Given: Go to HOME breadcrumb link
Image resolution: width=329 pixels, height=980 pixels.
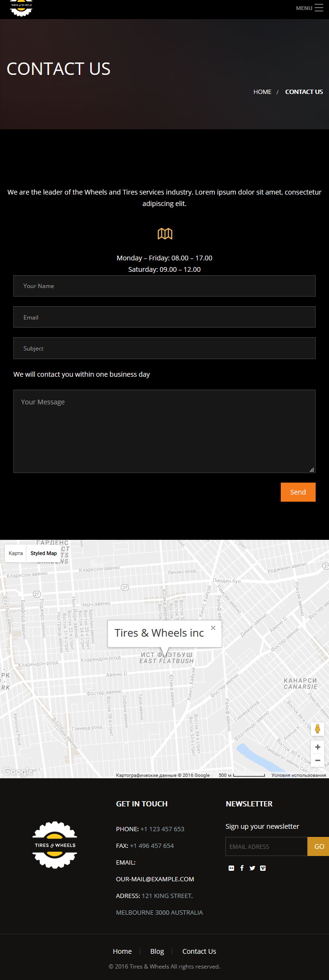Looking at the screenshot, I should [x=262, y=92].
